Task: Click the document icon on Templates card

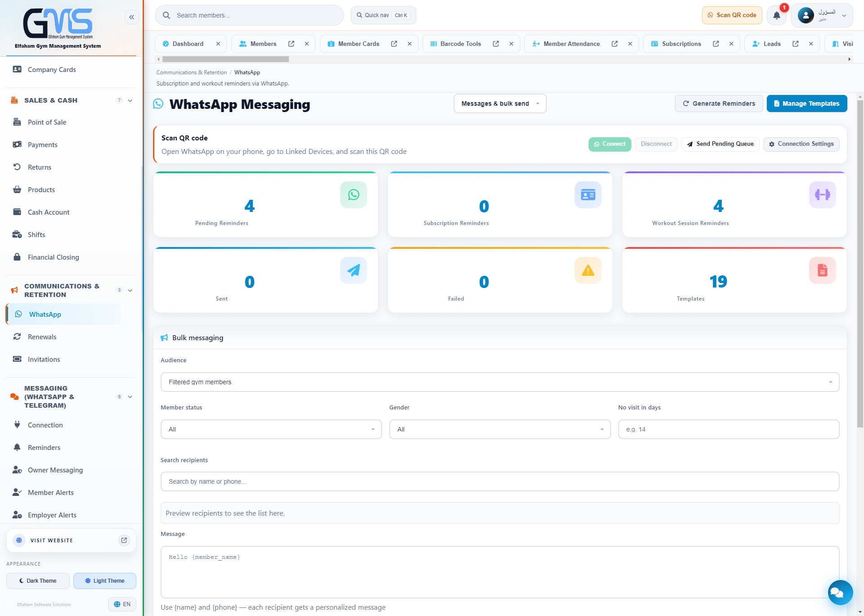Action: pos(822,270)
